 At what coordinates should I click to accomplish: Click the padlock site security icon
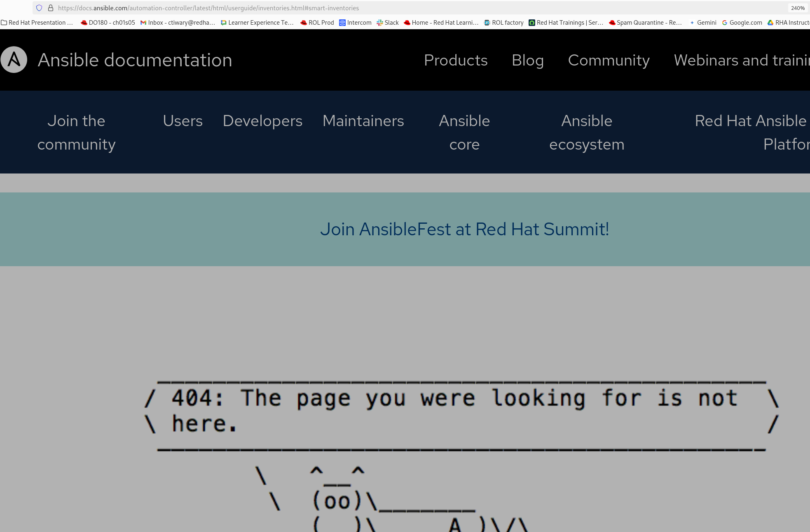51,8
